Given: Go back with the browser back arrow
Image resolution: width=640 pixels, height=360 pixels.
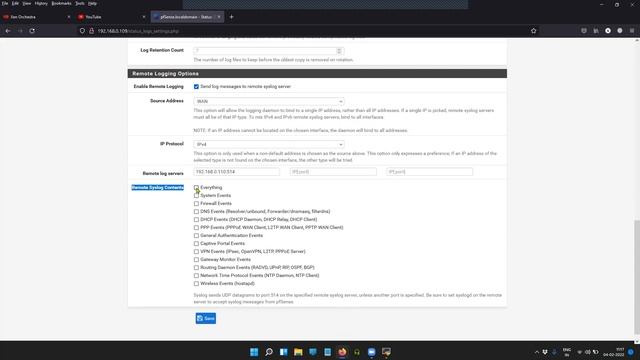Looking at the screenshot, I should [8, 31].
